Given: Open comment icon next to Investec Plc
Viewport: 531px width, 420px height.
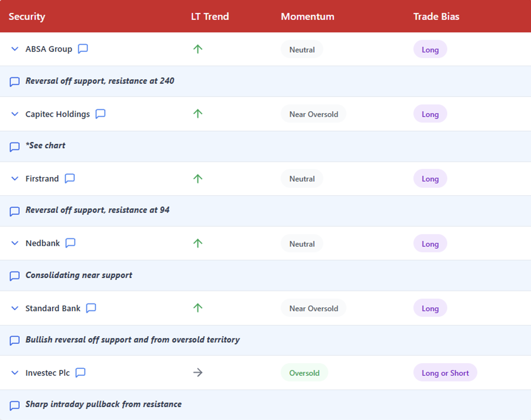Looking at the screenshot, I should point(80,372).
